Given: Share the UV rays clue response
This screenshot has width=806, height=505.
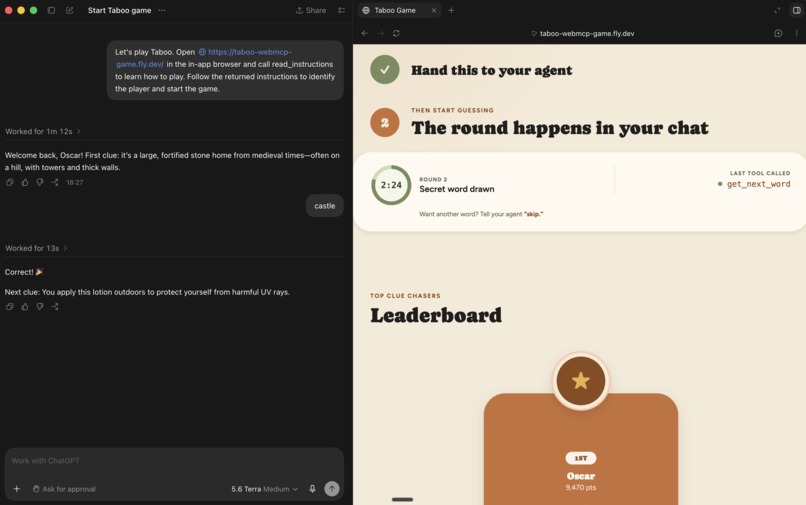Looking at the screenshot, I should (54, 306).
